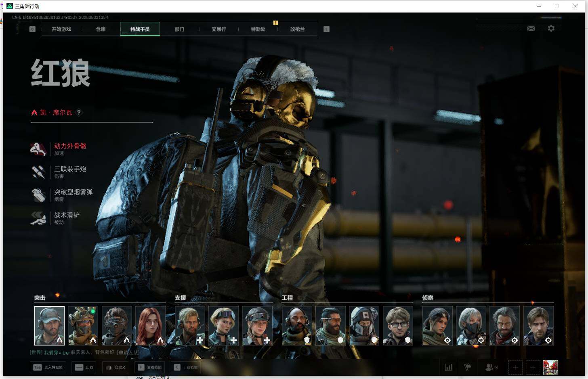Click the Q key previous-tab hint
The image size is (588, 379).
pos(32,29)
